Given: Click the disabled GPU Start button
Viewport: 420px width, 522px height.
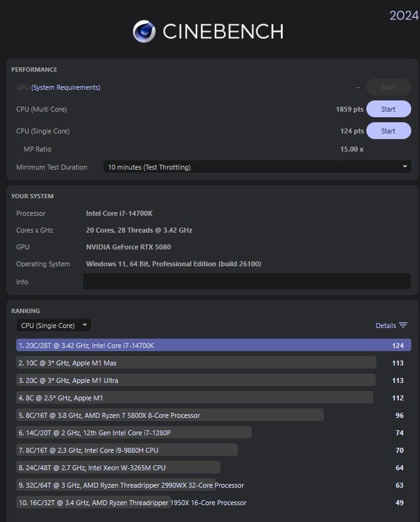Looking at the screenshot, I should [388, 87].
